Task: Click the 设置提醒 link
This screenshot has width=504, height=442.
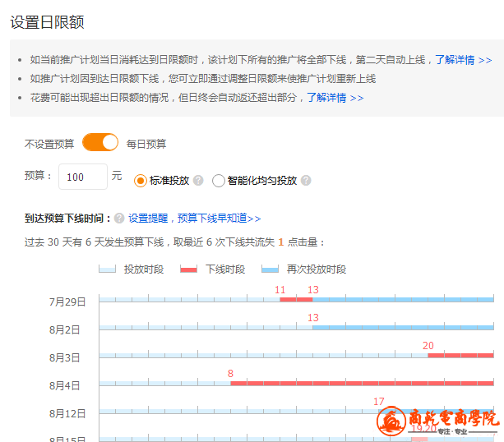Action: tap(148, 219)
